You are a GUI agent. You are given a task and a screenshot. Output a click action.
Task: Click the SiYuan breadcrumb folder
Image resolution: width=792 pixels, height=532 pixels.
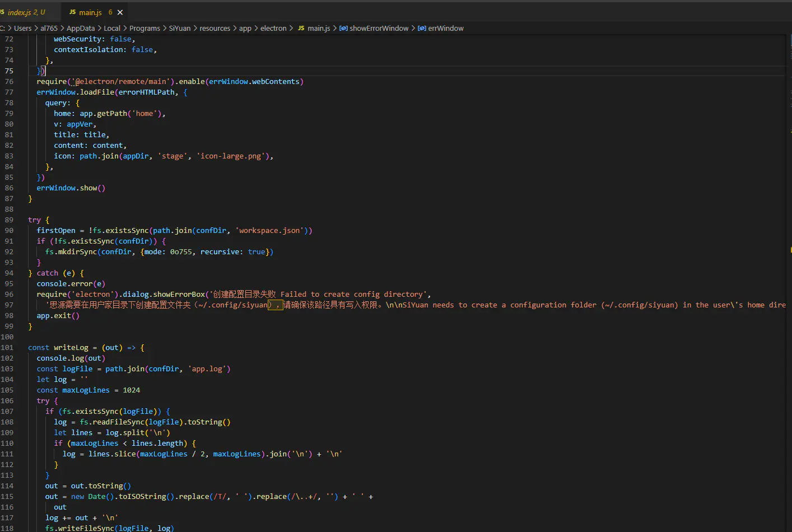[x=180, y=29]
